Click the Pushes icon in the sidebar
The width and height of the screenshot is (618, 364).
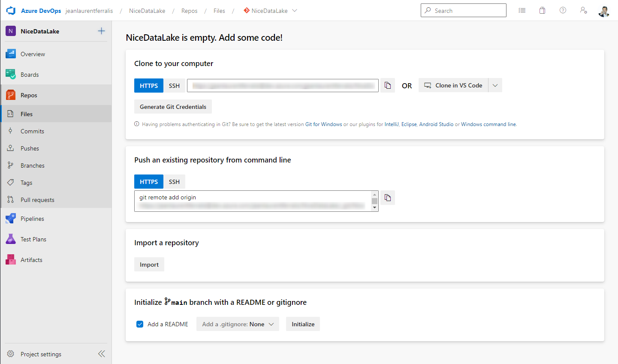[11, 148]
